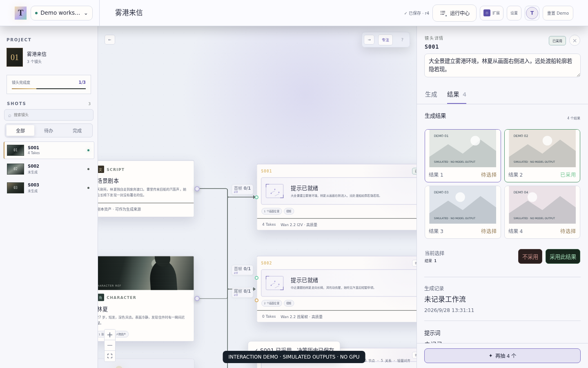Open the question mark help button
The image size is (588, 368).
[402, 40]
